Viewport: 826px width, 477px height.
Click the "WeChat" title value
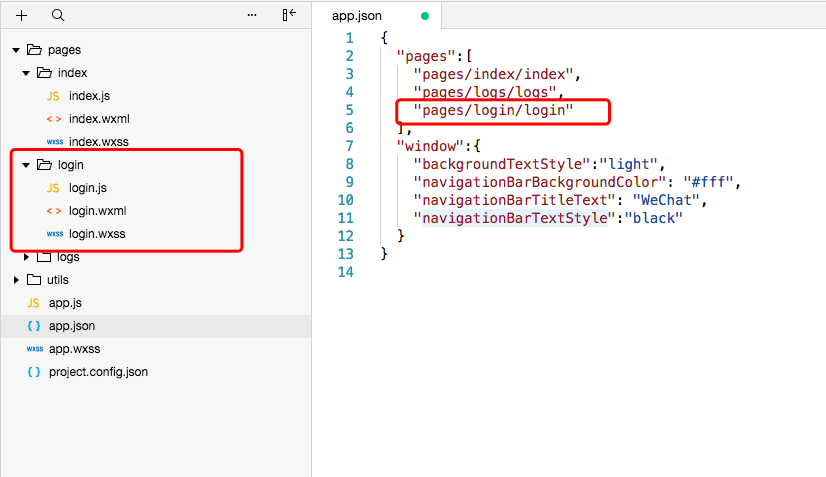tap(666, 200)
